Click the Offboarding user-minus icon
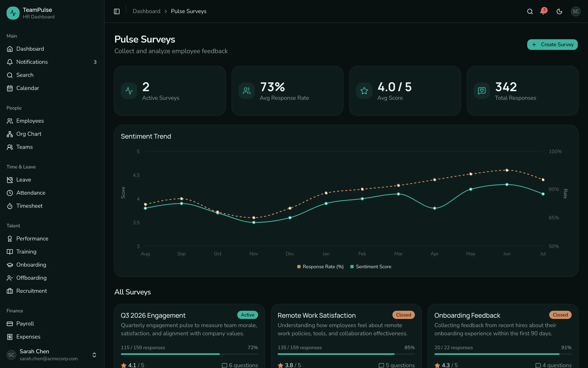 pos(10,278)
